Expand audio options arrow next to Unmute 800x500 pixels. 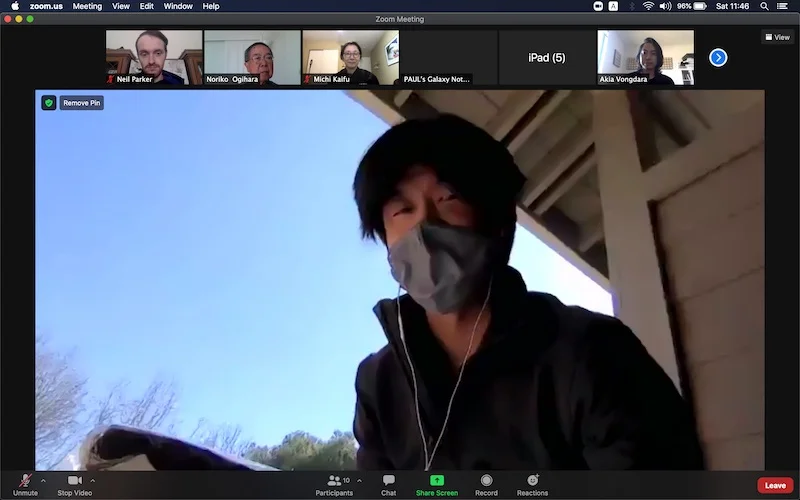pos(43,480)
